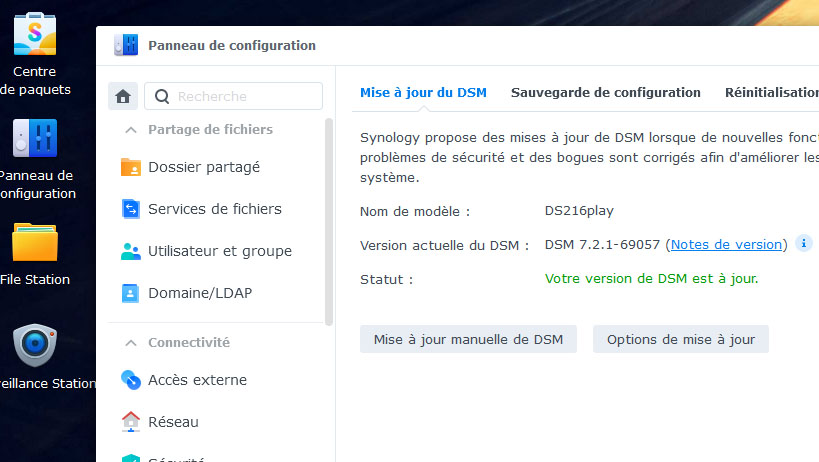This screenshot has height=462, width=819.
Task: Open Surveillance Station desktop icon
Action: click(x=34, y=345)
